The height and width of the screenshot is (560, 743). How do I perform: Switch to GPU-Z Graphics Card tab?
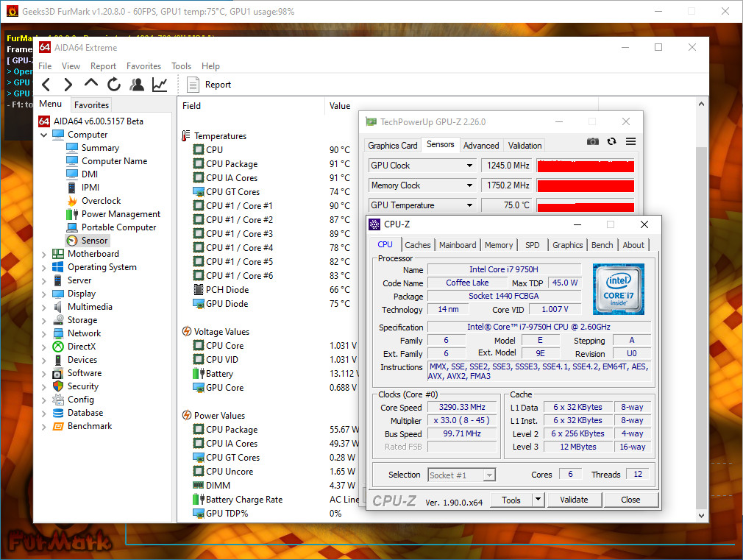click(393, 146)
